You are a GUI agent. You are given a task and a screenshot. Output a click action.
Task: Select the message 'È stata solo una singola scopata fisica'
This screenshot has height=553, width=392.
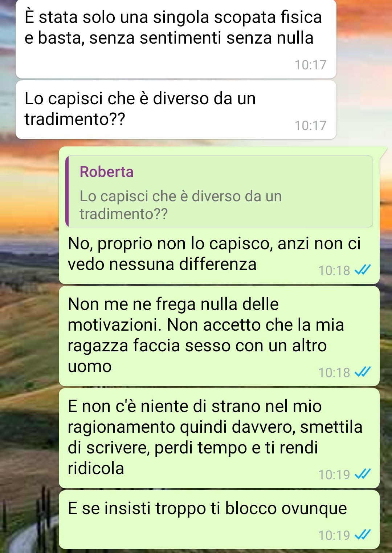(x=176, y=39)
